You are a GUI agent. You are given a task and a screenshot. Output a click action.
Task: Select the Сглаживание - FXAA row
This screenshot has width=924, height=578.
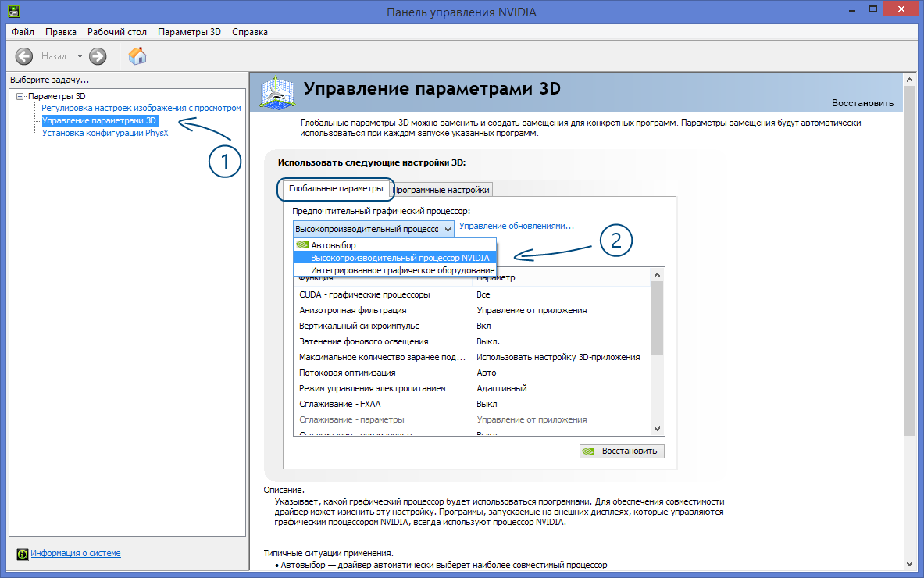pos(473,404)
